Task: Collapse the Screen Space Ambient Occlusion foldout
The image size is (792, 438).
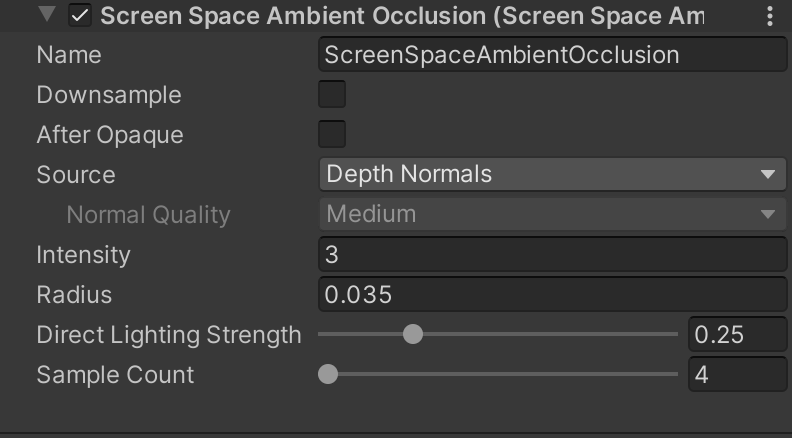Action: tap(46, 16)
